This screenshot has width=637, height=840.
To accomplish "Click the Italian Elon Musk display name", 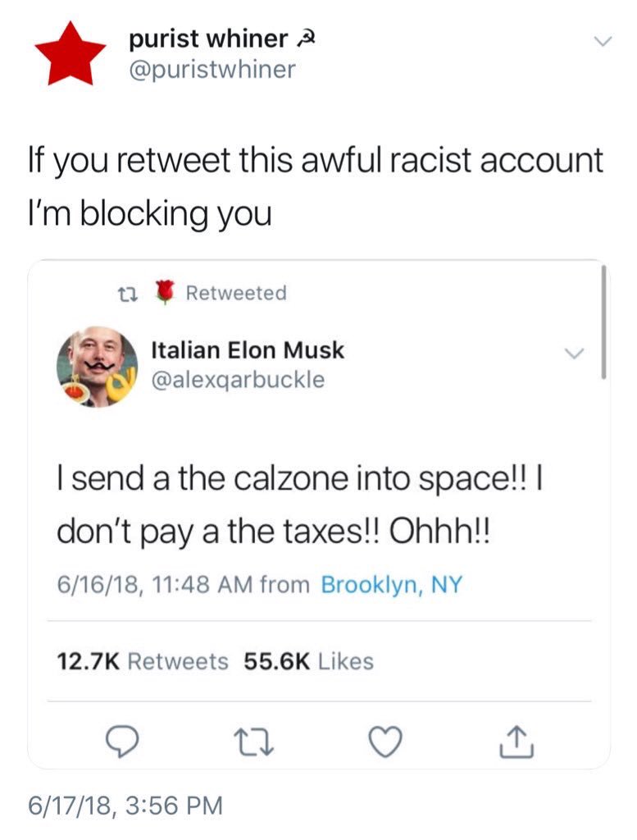I will [x=248, y=350].
